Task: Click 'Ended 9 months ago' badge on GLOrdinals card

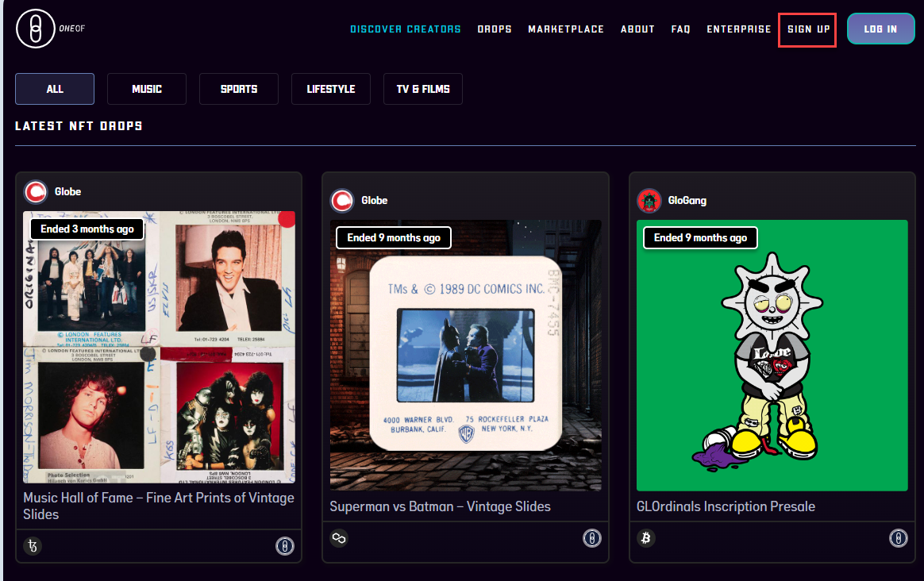Action: [x=700, y=237]
